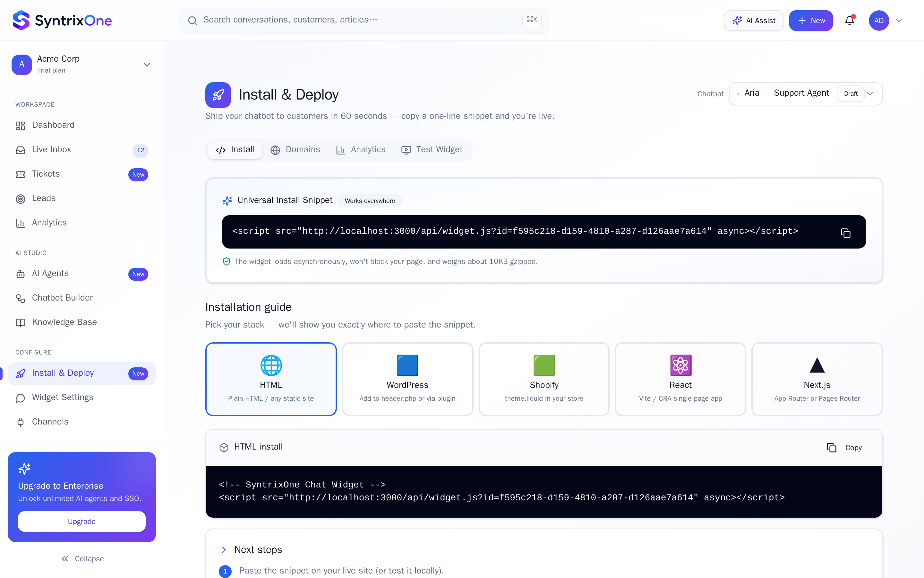The image size is (924, 578).
Task: Click Copy in the HTML install panel
Action: (x=844, y=448)
